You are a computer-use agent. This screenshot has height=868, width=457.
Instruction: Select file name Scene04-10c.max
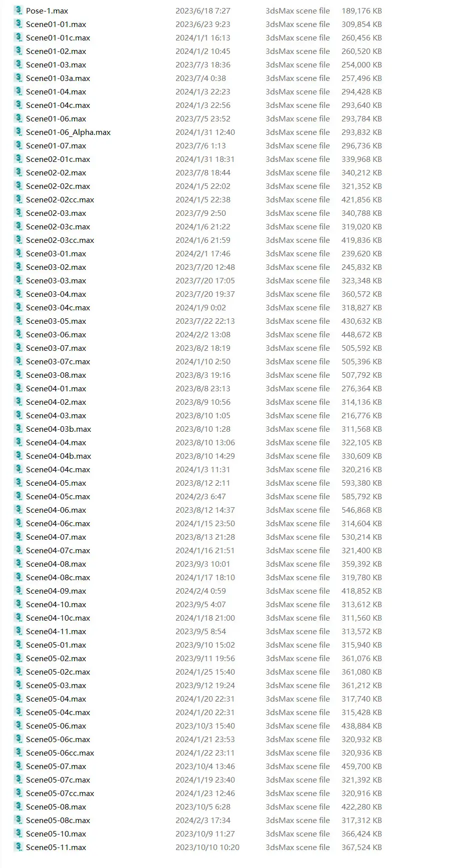58,618
